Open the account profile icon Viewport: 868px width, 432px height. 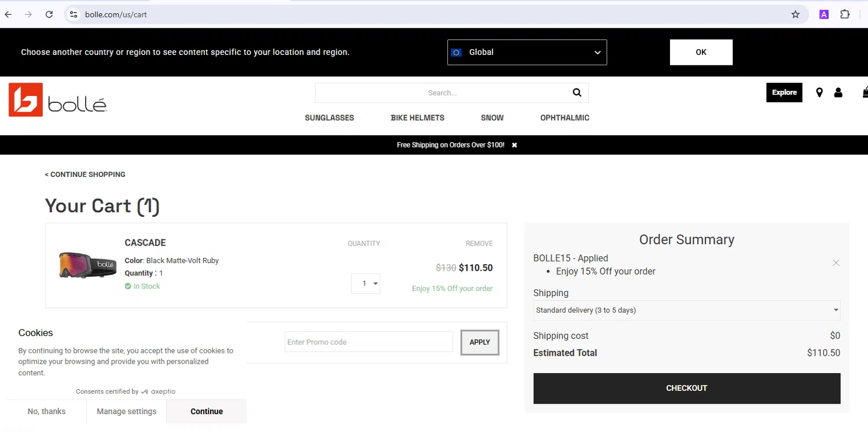point(838,93)
